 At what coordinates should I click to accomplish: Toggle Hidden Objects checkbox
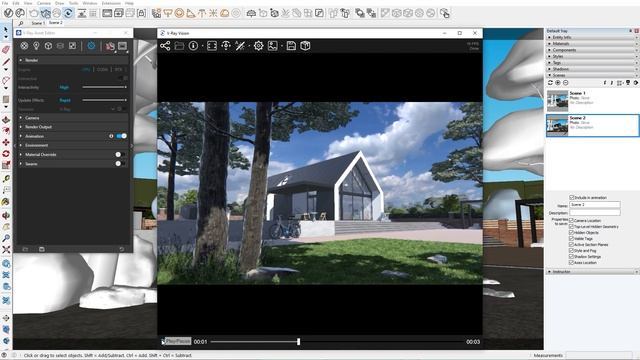[571, 233]
